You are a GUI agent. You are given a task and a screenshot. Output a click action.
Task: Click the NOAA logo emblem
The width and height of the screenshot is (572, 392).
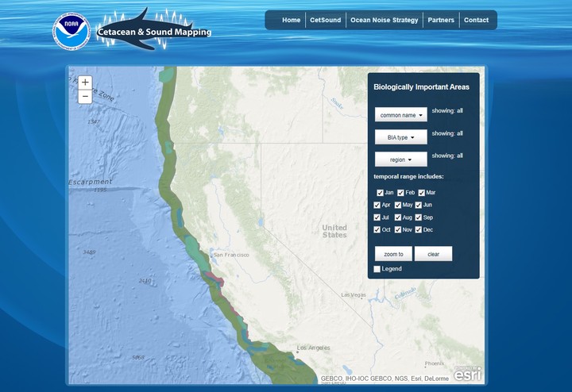coord(71,31)
